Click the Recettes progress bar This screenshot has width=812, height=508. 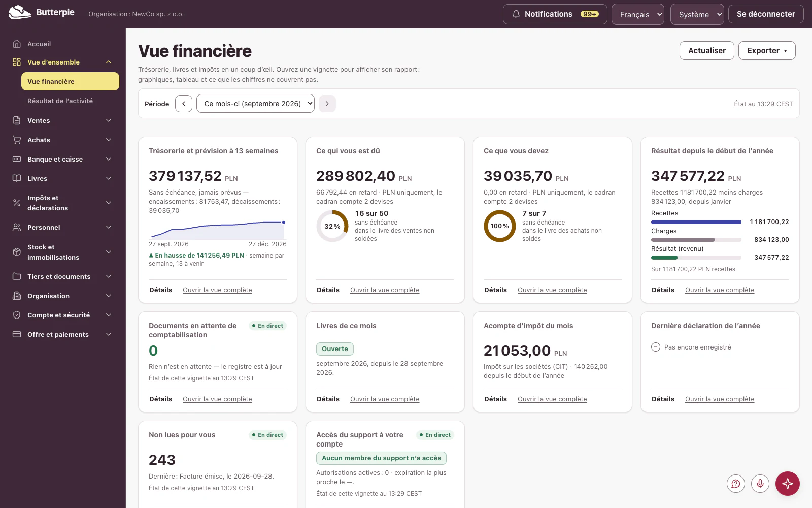[x=696, y=222]
